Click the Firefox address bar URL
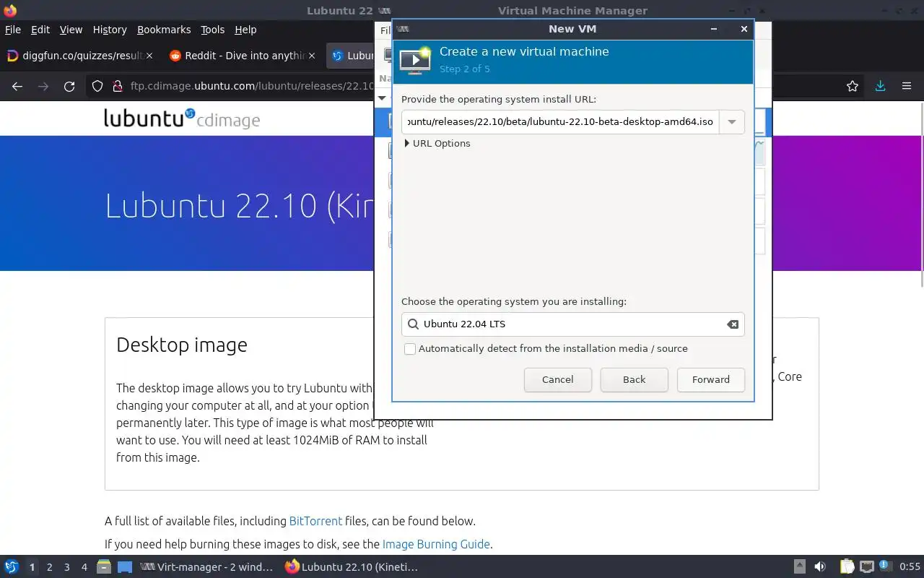This screenshot has height=578, width=924. (x=251, y=86)
